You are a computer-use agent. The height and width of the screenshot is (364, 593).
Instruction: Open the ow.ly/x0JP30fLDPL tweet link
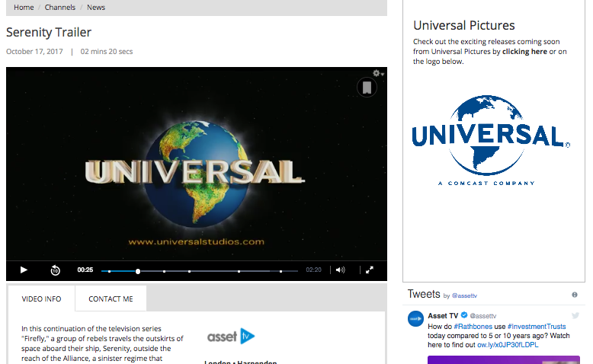[508, 345]
